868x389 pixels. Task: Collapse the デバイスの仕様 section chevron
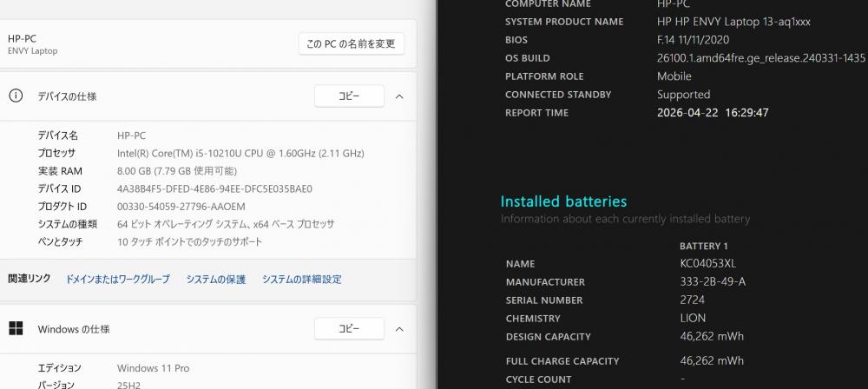tap(399, 96)
